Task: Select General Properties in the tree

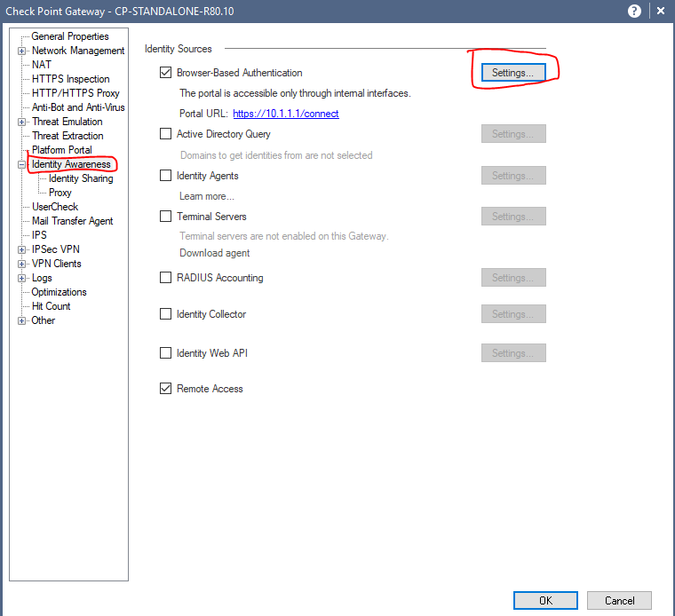Action: coord(70,36)
